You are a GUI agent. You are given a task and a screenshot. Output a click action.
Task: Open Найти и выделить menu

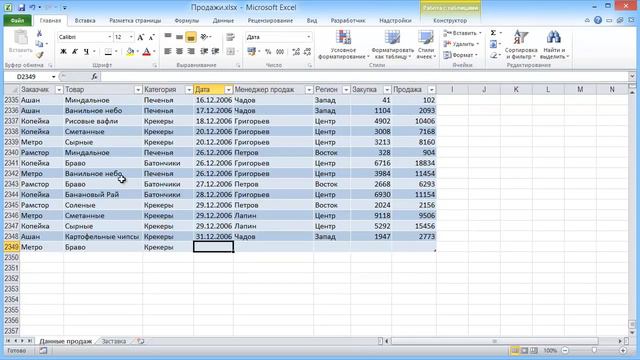(x=554, y=44)
